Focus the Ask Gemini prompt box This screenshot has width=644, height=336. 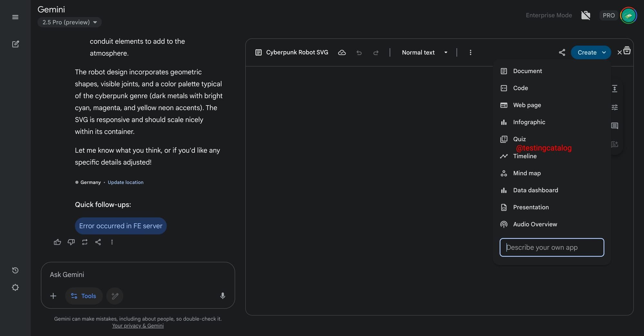(x=138, y=275)
